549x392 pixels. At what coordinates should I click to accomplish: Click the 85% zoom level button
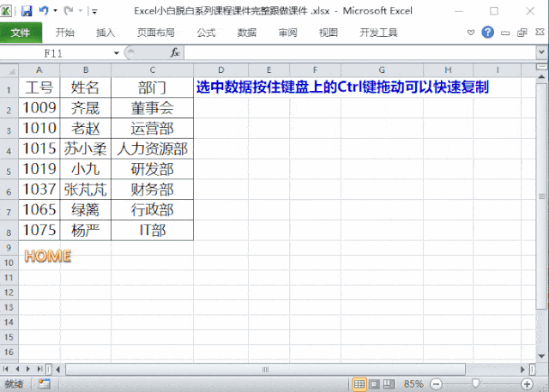[413, 384]
